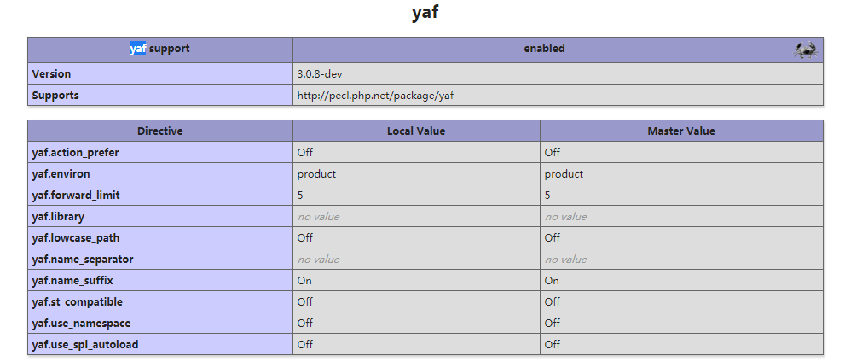Image resolution: width=868 pixels, height=362 pixels.
Task: Click the yaf.use_namespace directive label
Action: pos(81,323)
